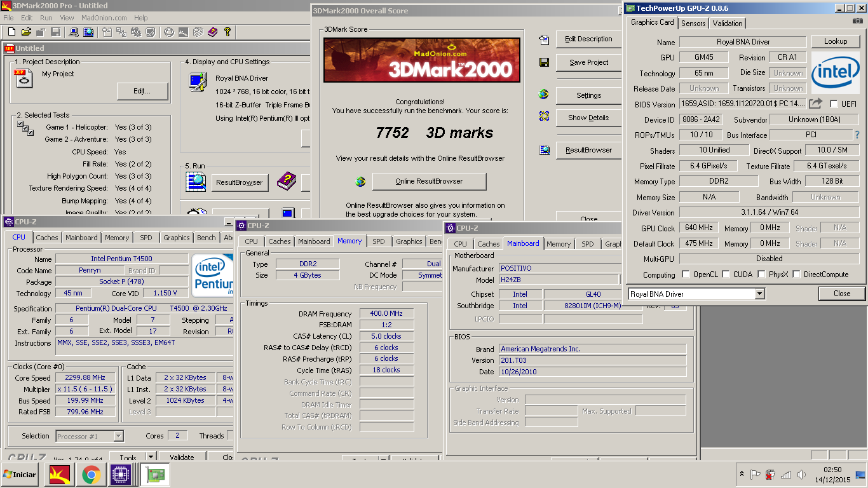Open Google Chrome from the taskbar
The image size is (868, 488).
coord(91,474)
